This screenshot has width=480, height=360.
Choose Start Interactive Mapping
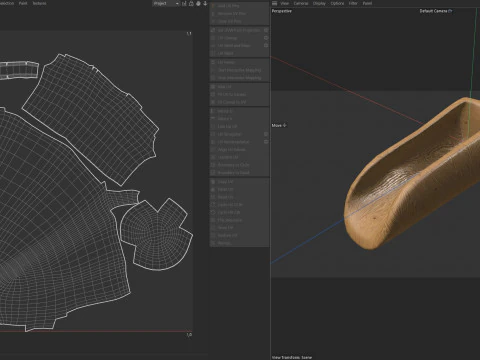point(239,70)
